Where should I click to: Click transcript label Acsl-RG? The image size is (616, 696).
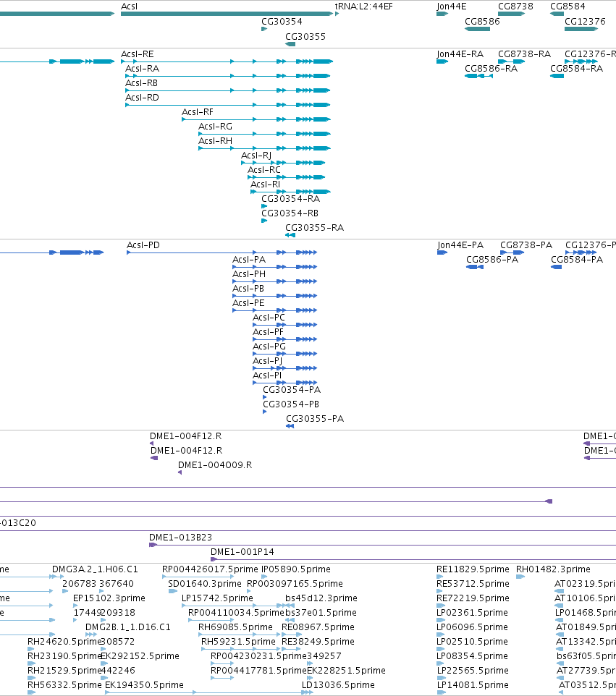216,127
